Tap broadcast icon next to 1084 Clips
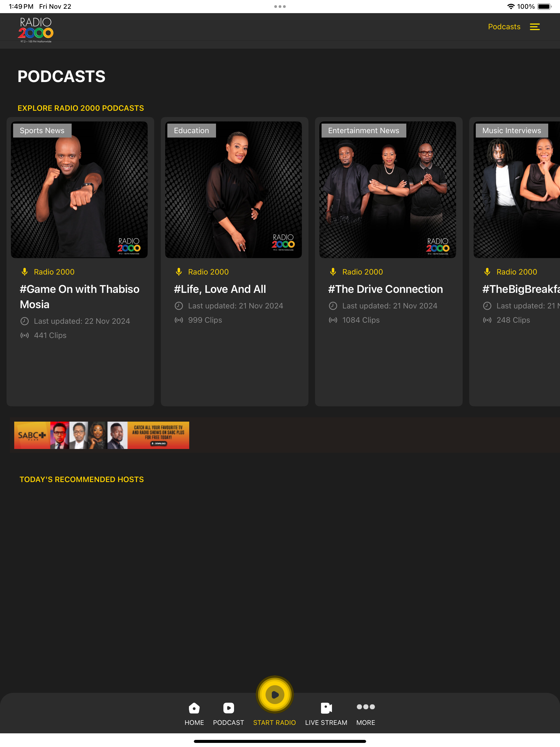Screen dimensions: 560x747 (333, 320)
